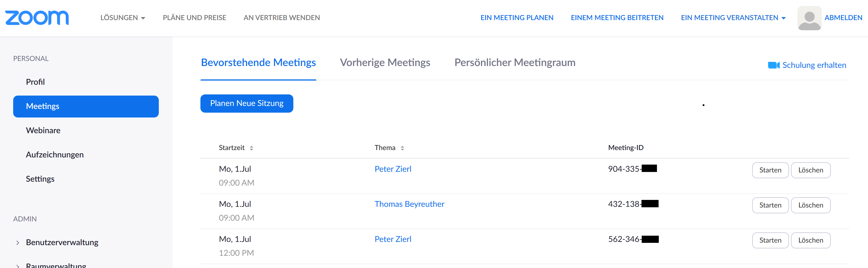Start the 904-335 Peter Zierl meeting
This screenshot has height=268, width=868.
pos(770,170)
